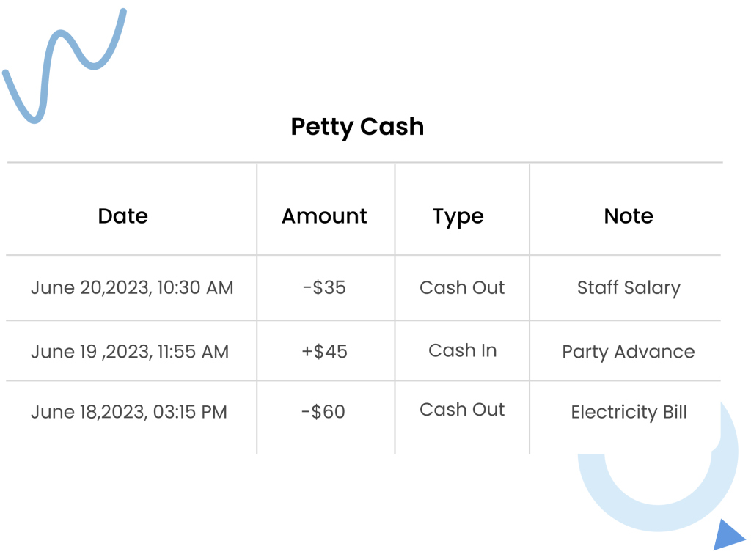Open the June 20, 2023 10:30 AM entry
The image size is (751, 560).
pyautogui.click(x=132, y=287)
